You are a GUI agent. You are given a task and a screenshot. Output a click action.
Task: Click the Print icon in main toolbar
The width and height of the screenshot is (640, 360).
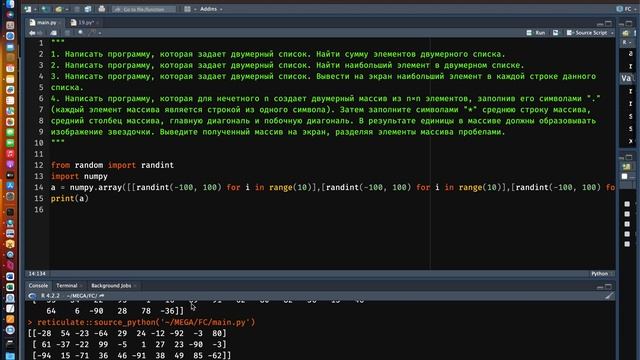102,9
